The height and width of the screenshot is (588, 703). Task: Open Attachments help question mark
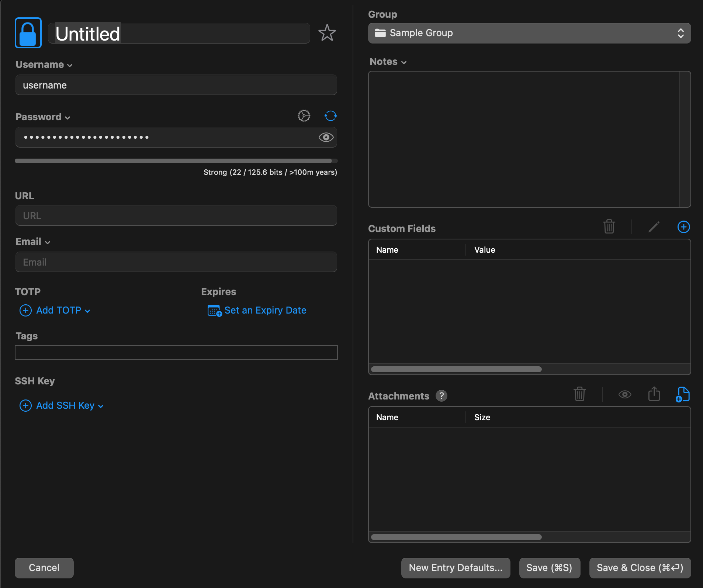(441, 396)
